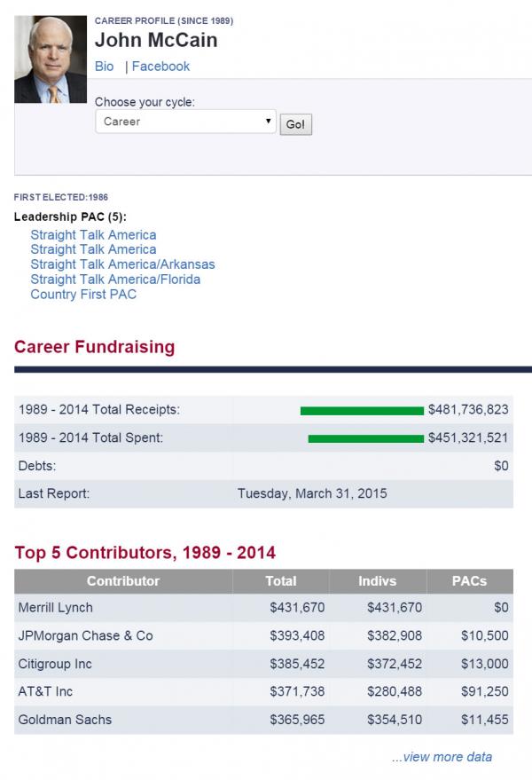Open the first Straight Talk America link
The height and width of the screenshot is (780, 532).
pyautogui.click(x=93, y=235)
